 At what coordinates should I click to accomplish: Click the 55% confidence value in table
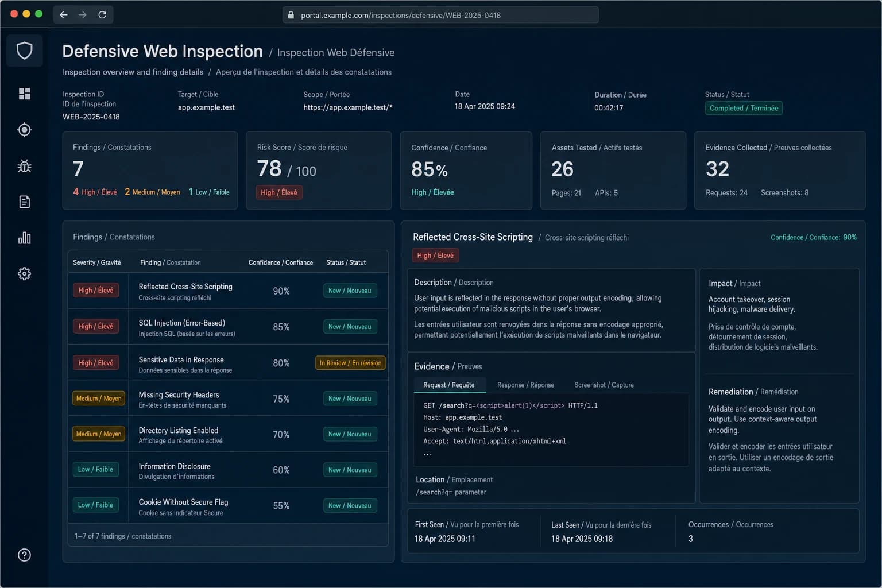coord(281,506)
